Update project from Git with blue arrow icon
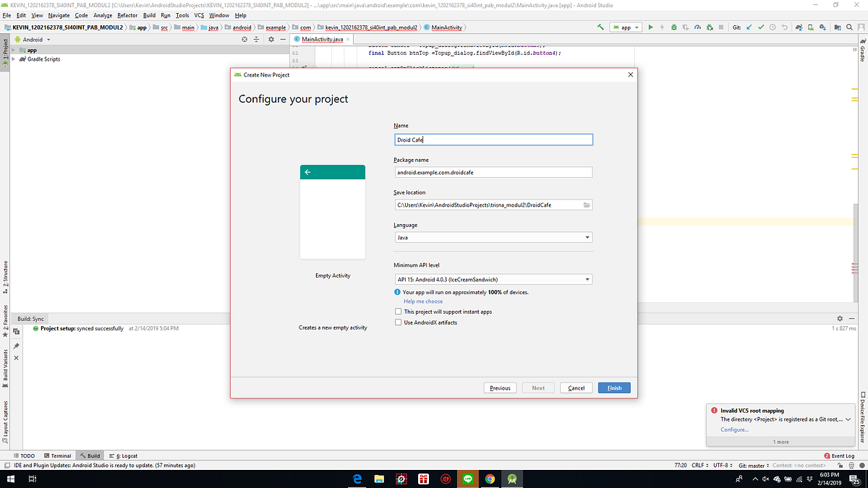868x488 pixels. 749,27
